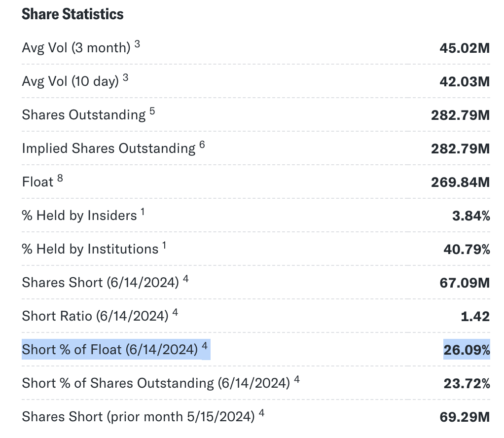Image resolution: width=504 pixels, height=438 pixels.
Task: Click footnote 6 beside Implied Shares Outstanding
Action: tap(202, 145)
